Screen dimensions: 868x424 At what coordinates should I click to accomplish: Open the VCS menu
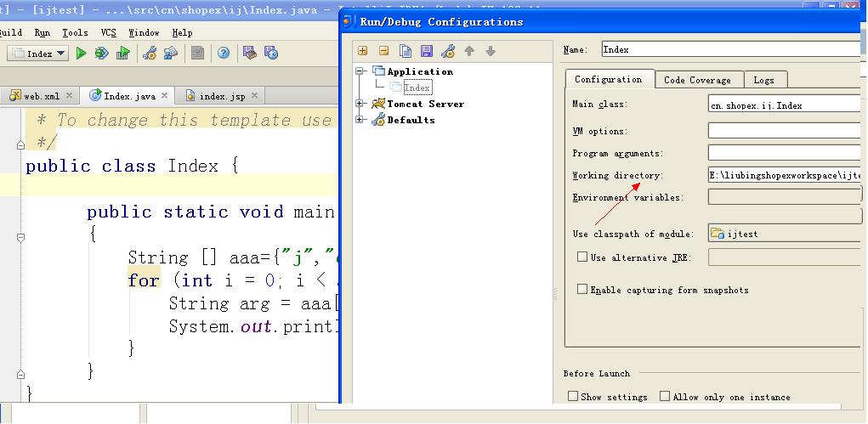tap(108, 32)
